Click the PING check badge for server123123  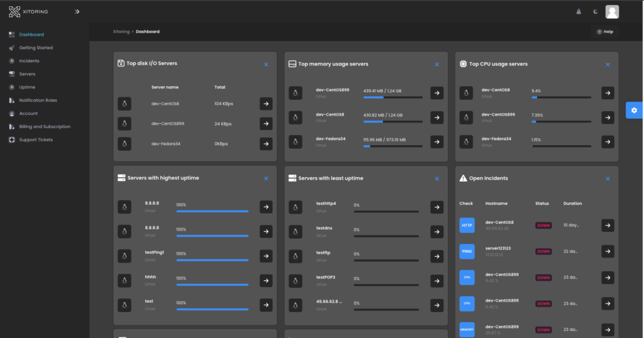[467, 251]
